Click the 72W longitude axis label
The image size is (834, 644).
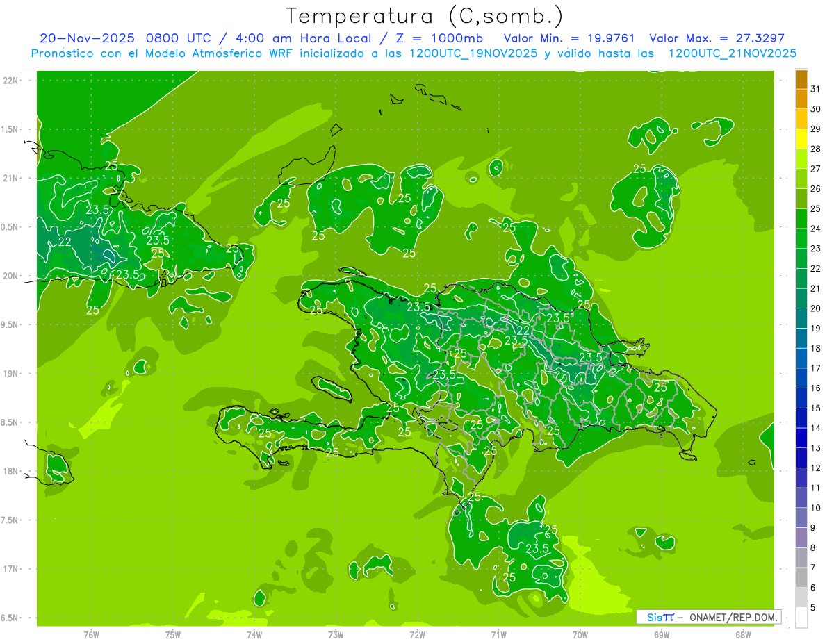tap(418, 634)
